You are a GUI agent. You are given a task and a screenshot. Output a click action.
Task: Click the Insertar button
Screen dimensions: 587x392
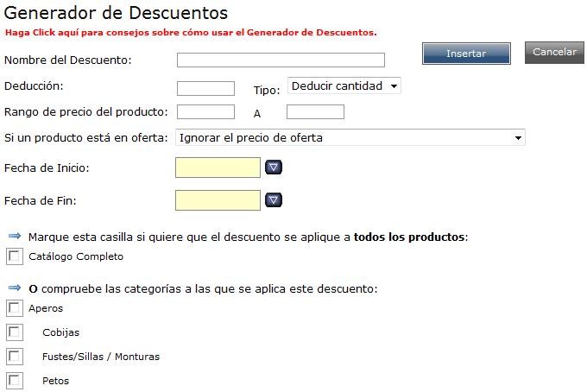tap(465, 54)
